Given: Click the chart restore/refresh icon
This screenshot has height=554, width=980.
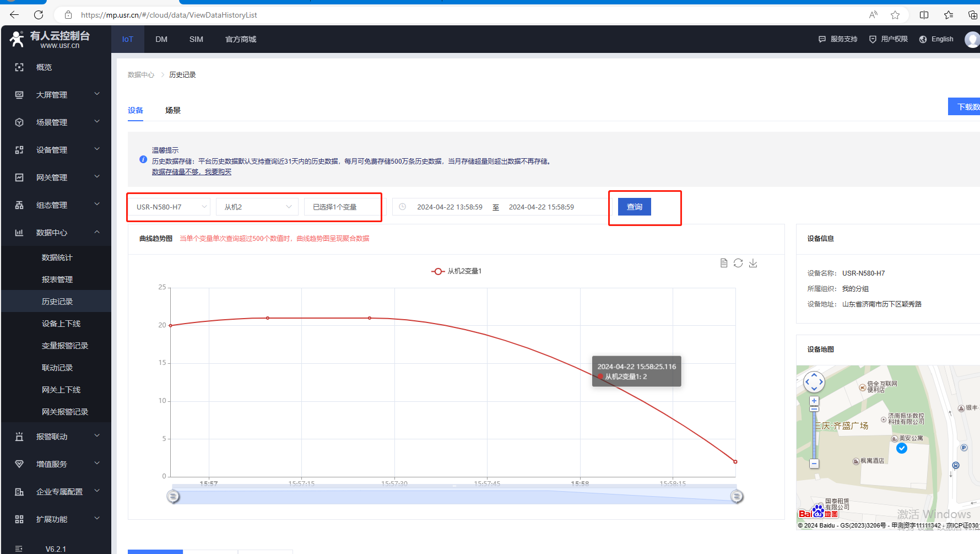Looking at the screenshot, I should point(738,263).
